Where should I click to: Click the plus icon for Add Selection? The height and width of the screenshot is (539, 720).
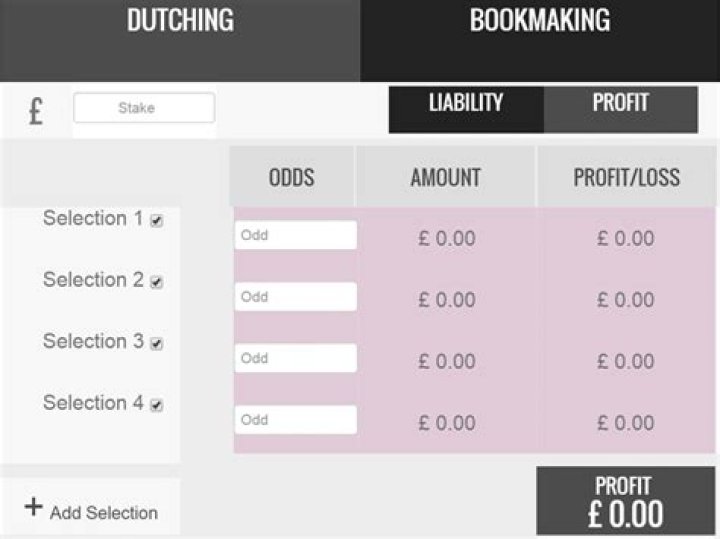34,507
